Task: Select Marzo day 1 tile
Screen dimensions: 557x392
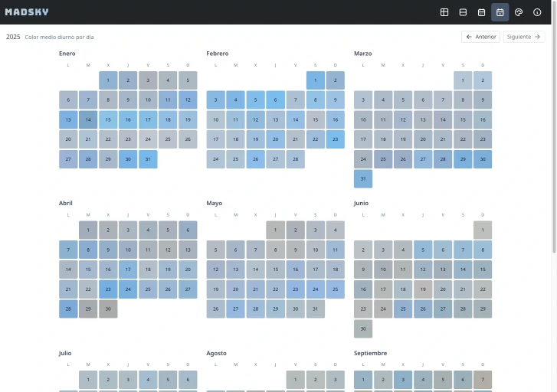Action: tap(463, 80)
